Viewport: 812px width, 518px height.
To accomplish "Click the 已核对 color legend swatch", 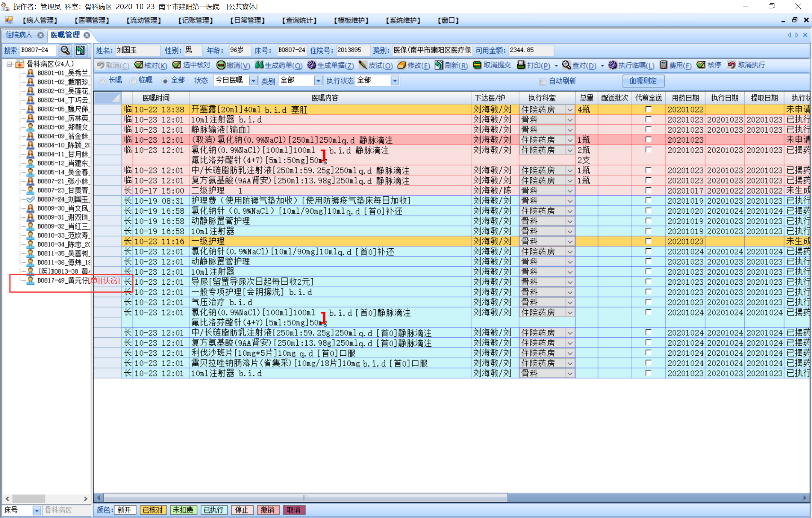I will [x=153, y=510].
